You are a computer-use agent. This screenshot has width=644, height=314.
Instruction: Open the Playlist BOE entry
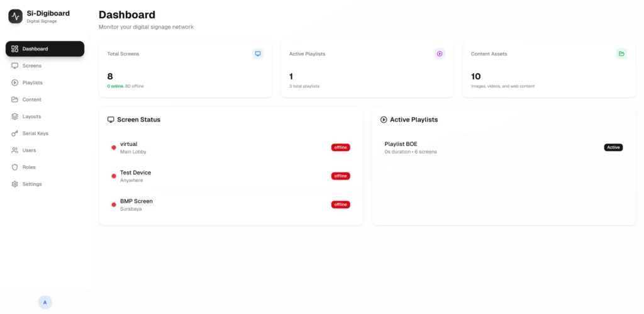[401, 144]
